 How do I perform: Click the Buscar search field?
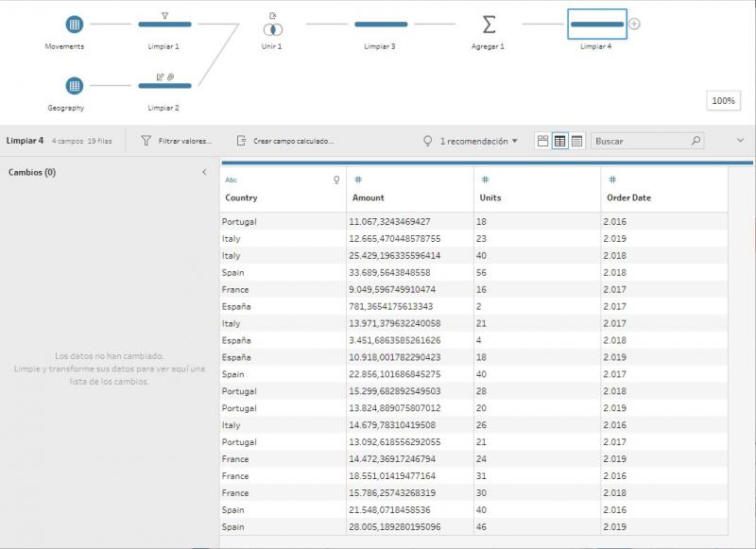click(641, 141)
